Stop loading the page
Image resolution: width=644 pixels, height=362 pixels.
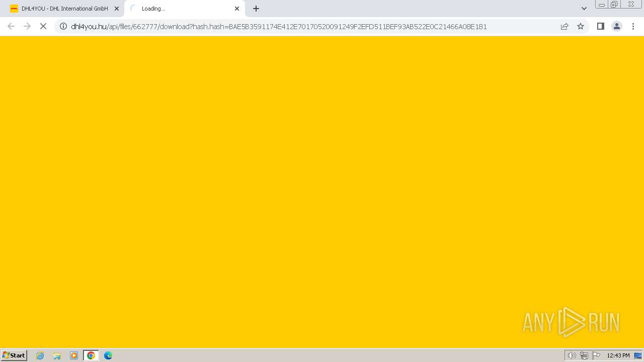point(43,26)
